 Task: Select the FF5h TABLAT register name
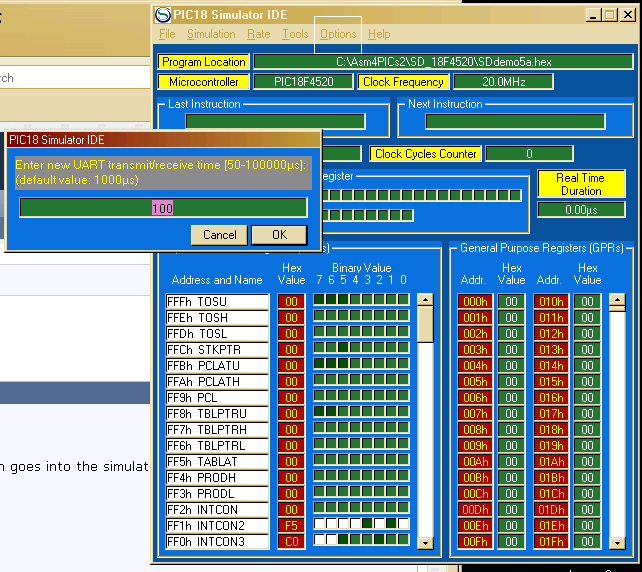[x=217, y=461]
